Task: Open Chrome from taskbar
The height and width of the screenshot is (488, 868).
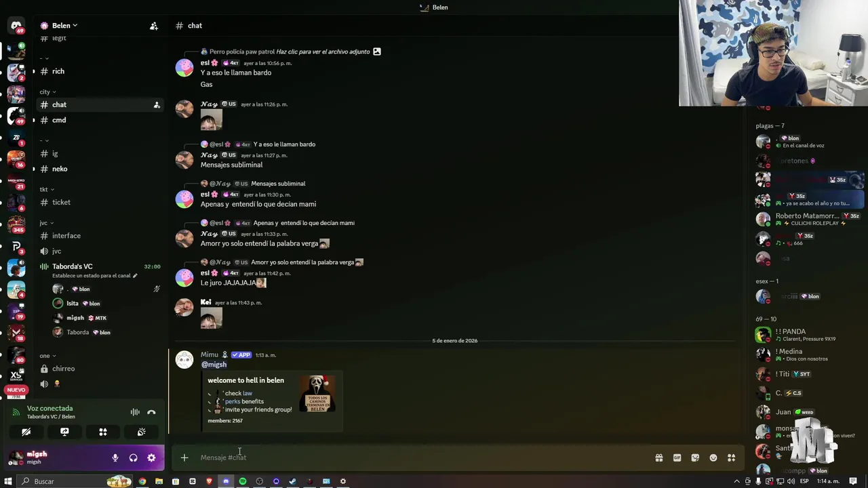Action: pyautogui.click(x=142, y=481)
